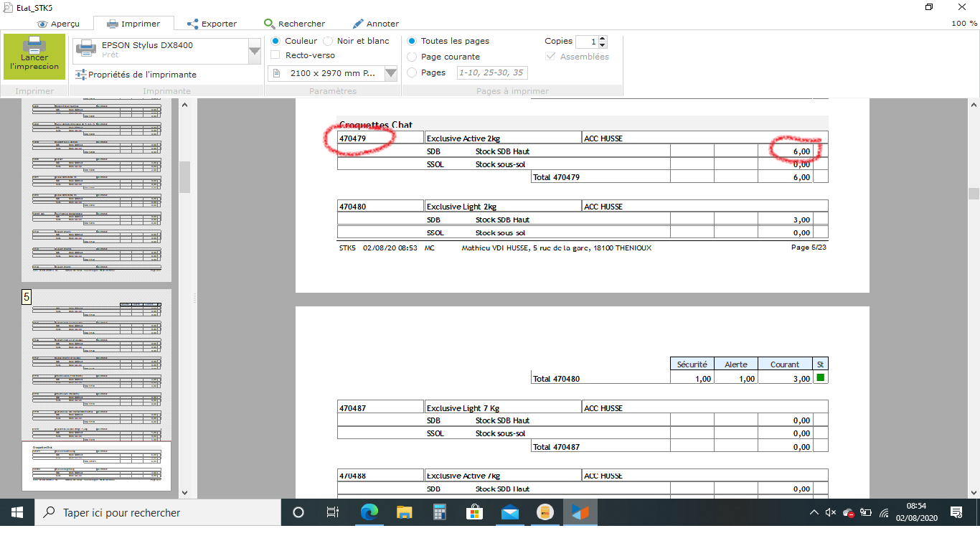
Task: Open the Rechercher tab
Action: (295, 24)
